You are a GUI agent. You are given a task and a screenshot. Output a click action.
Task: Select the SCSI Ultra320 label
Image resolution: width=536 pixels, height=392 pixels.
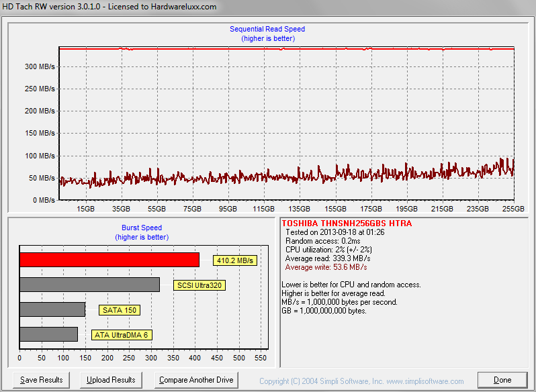pyautogui.click(x=199, y=285)
